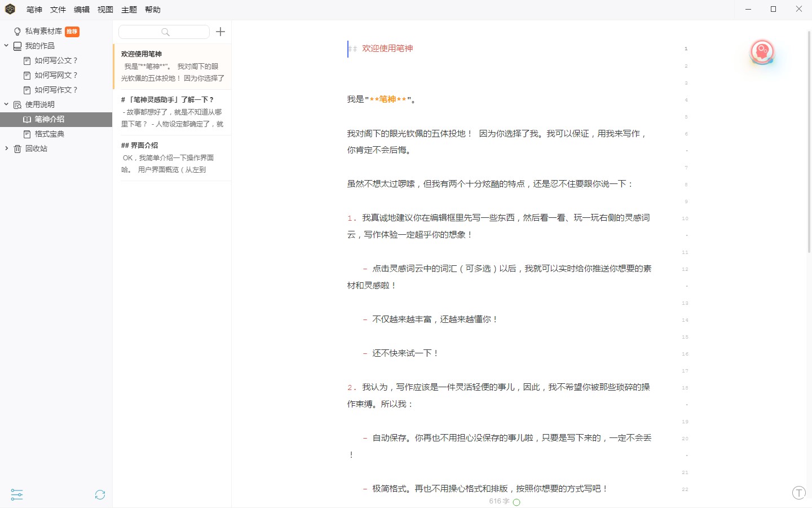812x508 pixels.
Task: Open the 界面介绍 note card
Action: pos(172,157)
